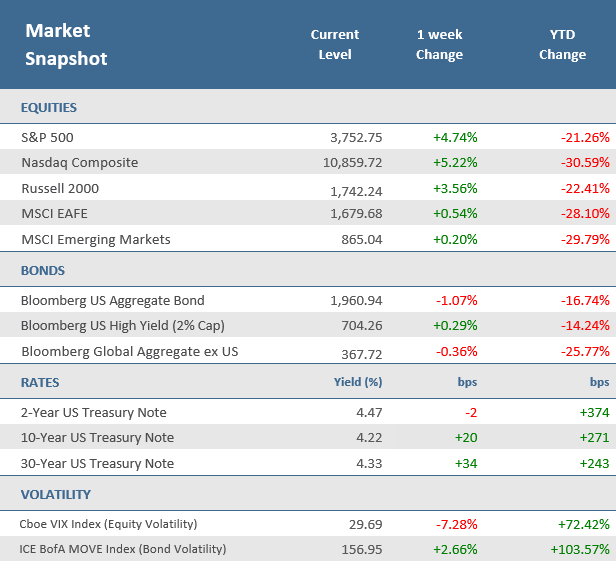This screenshot has height=561, width=616.
Task: Click the MSCI EAFE row label
Action: [x=55, y=214]
